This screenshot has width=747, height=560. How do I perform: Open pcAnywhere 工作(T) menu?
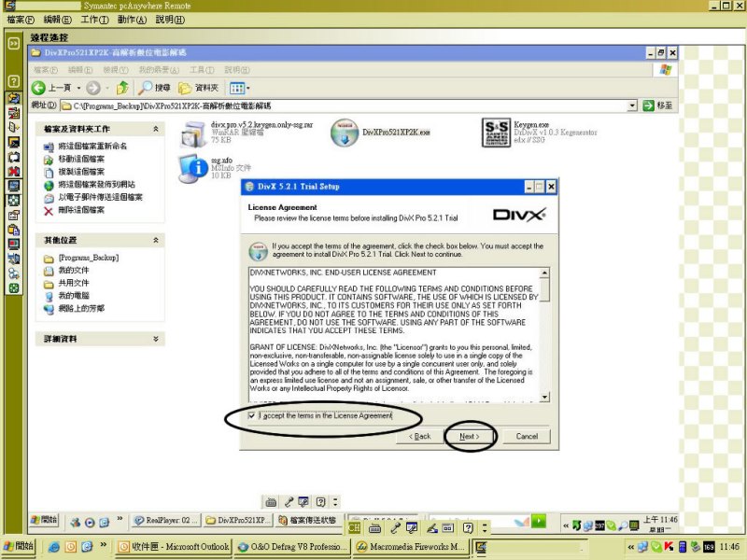click(94, 20)
